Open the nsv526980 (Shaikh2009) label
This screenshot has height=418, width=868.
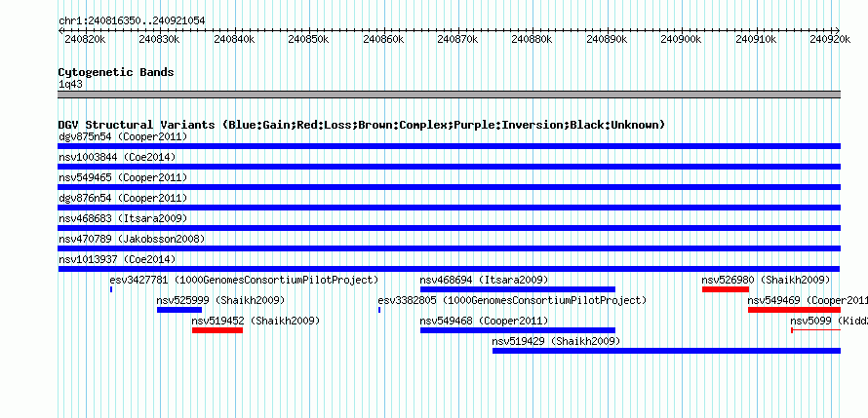[767, 280]
